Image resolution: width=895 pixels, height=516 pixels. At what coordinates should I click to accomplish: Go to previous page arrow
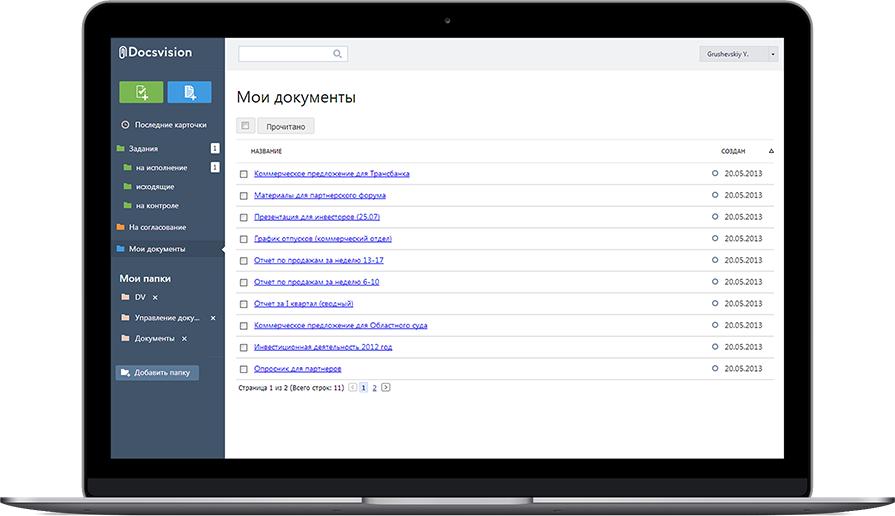click(x=353, y=388)
